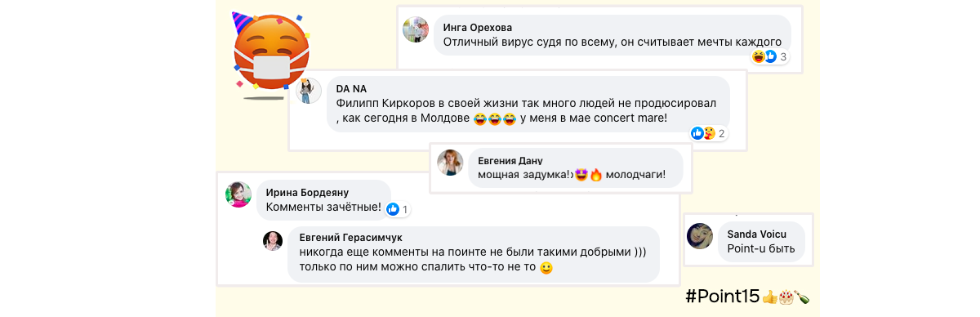Click the fire emoji in Евгения's comment
Image resolution: width=980 pixels, height=317 pixels.
point(596,174)
